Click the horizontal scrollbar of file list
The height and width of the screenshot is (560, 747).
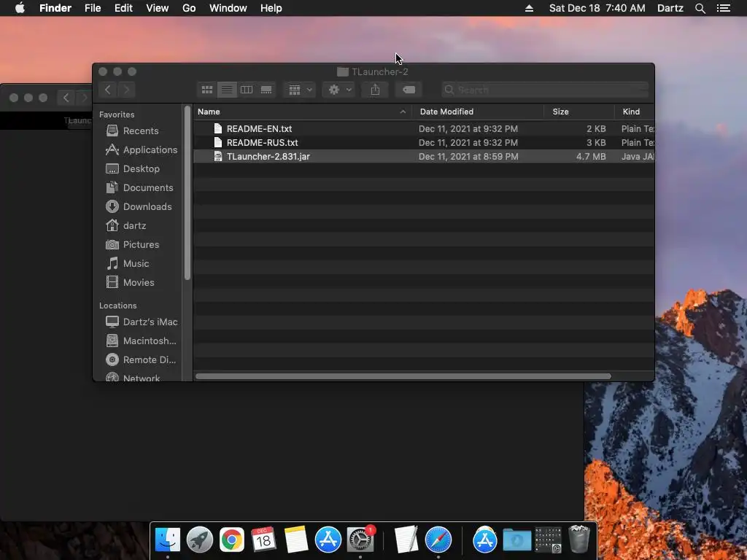(403, 376)
